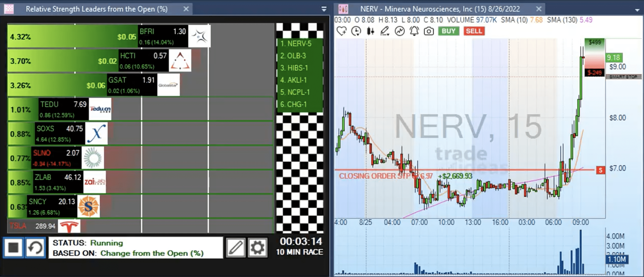Select the HCTI ticker in race
This screenshot has height=277, width=644.
point(128,56)
